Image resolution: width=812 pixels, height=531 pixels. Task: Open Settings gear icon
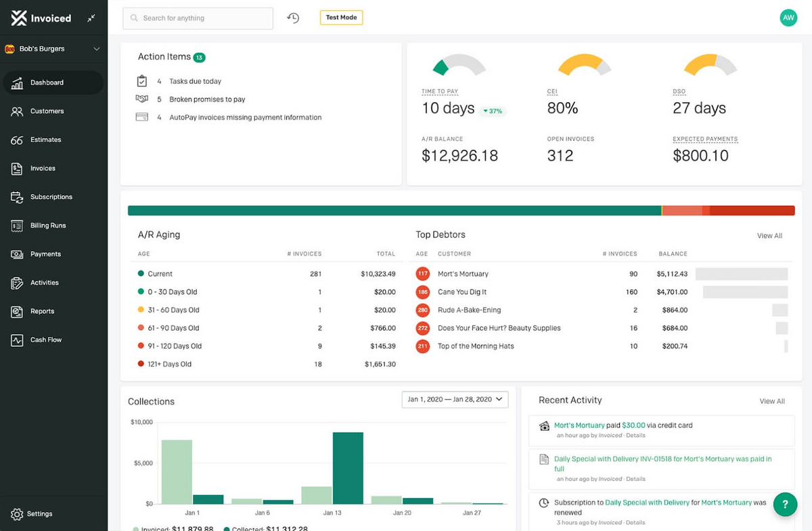click(x=17, y=514)
